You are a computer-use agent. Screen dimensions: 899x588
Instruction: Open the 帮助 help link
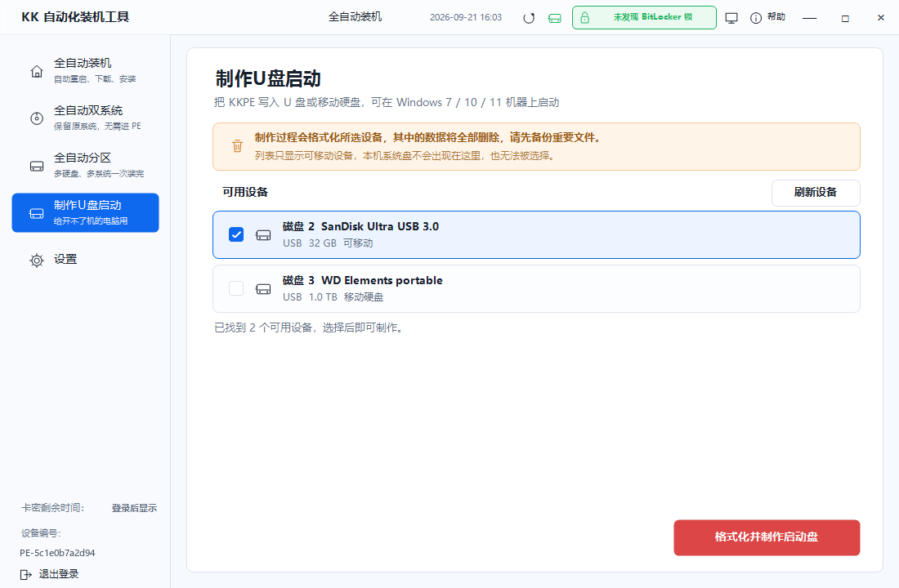(776, 17)
